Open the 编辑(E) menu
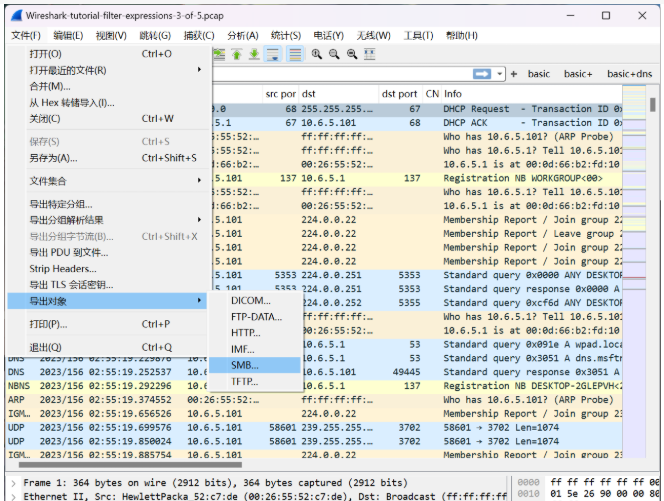The height and width of the screenshot is (501, 664). click(x=68, y=36)
